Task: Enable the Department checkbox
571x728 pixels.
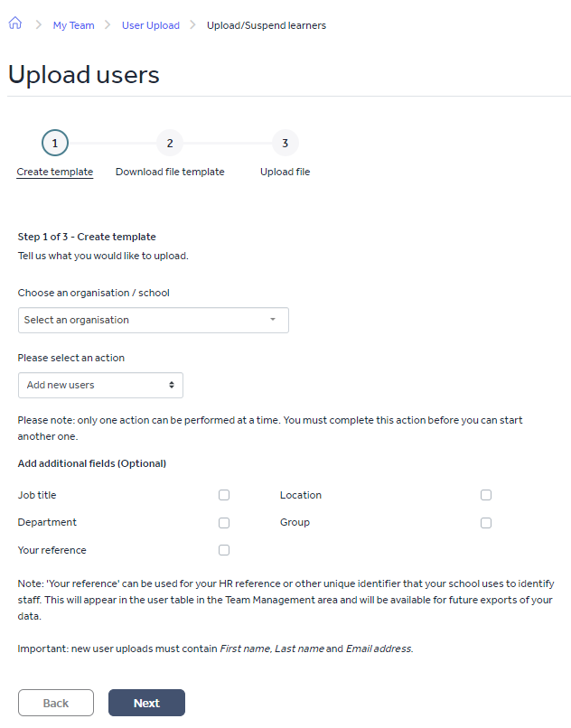Action: pos(223,522)
